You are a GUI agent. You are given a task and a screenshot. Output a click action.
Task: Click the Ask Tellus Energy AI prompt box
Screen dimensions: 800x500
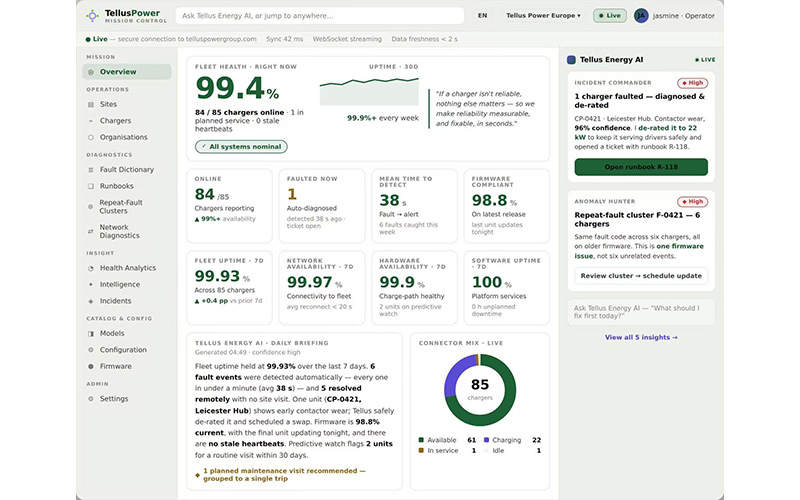click(x=641, y=312)
